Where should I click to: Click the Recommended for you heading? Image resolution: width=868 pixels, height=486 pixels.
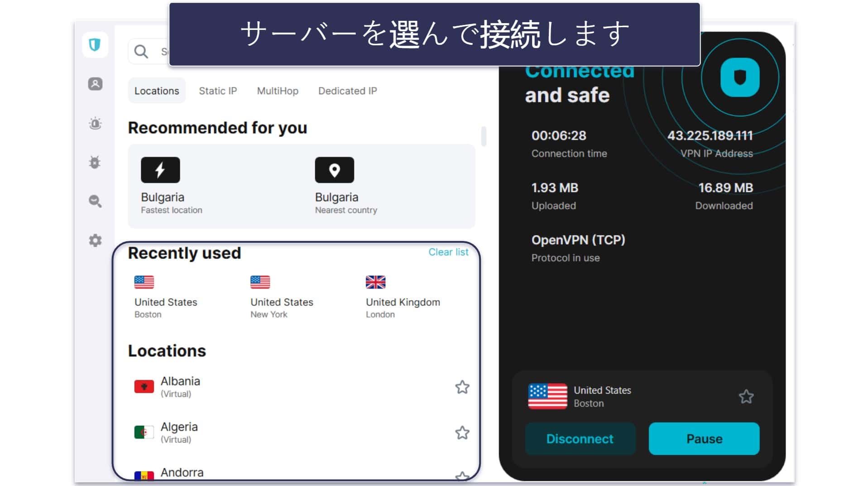pyautogui.click(x=217, y=128)
